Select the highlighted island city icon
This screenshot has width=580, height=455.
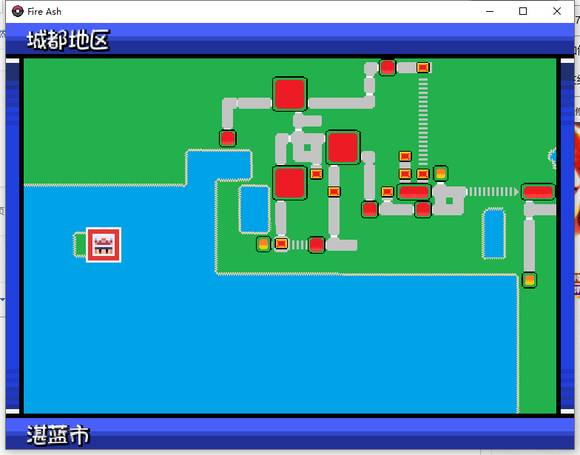point(104,245)
